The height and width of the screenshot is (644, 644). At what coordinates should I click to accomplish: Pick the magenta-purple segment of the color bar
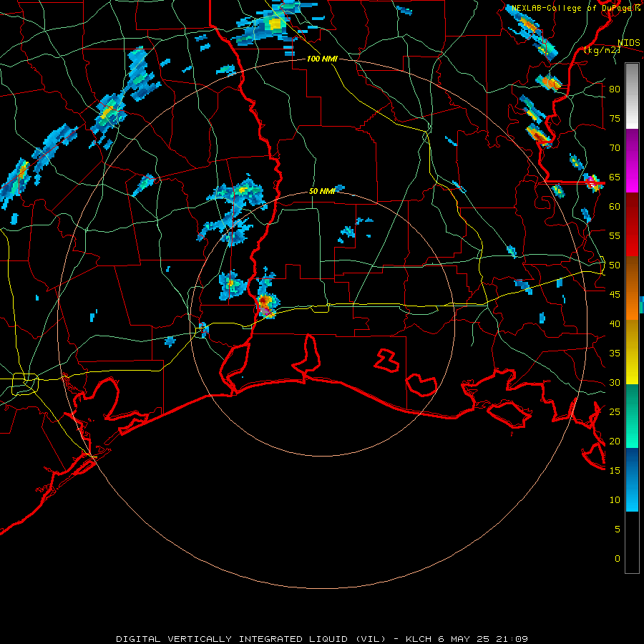pos(632,161)
